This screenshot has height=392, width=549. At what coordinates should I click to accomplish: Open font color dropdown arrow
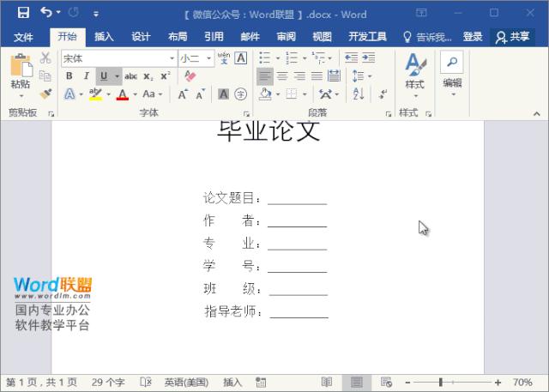[x=135, y=94]
